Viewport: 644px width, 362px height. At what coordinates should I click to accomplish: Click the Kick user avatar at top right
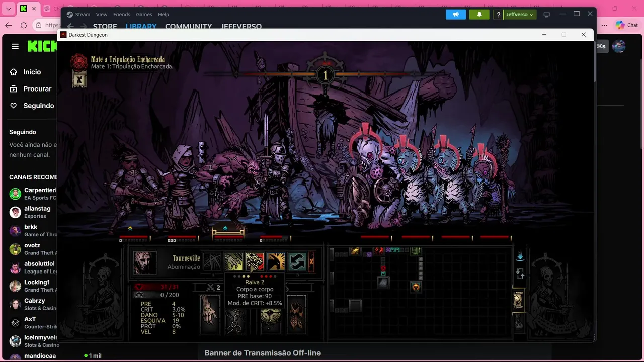click(x=618, y=46)
